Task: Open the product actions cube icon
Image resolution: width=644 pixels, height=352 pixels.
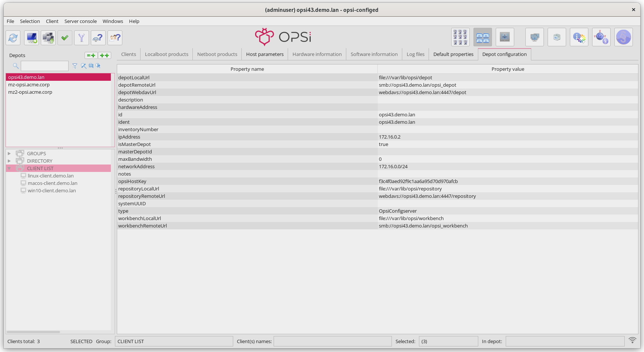Action: tap(557, 37)
